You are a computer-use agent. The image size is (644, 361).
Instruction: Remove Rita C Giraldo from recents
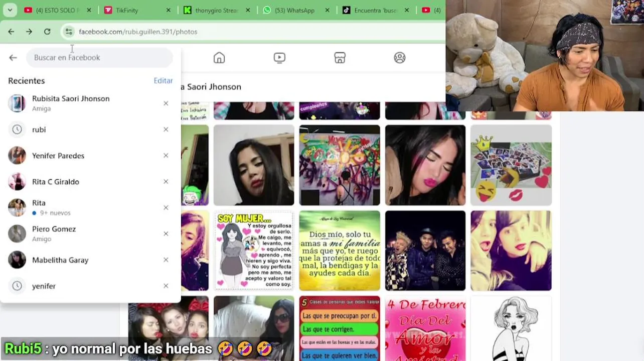(166, 182)
